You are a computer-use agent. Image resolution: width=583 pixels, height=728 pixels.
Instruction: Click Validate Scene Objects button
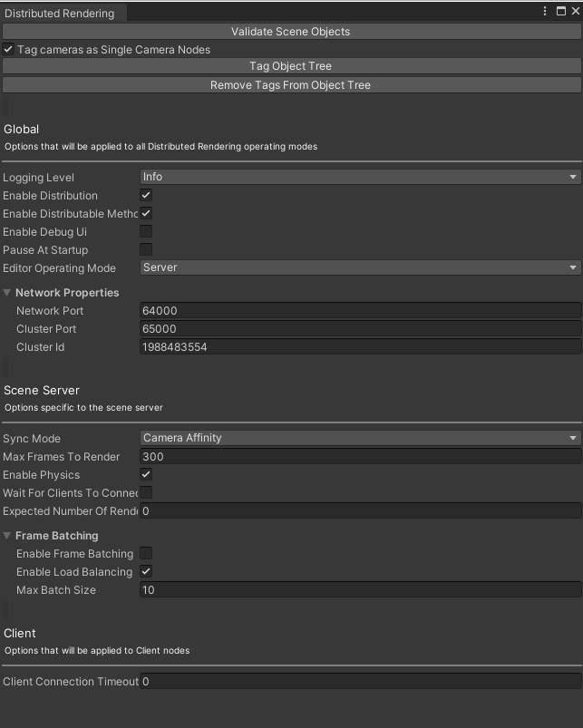[290, 32]
